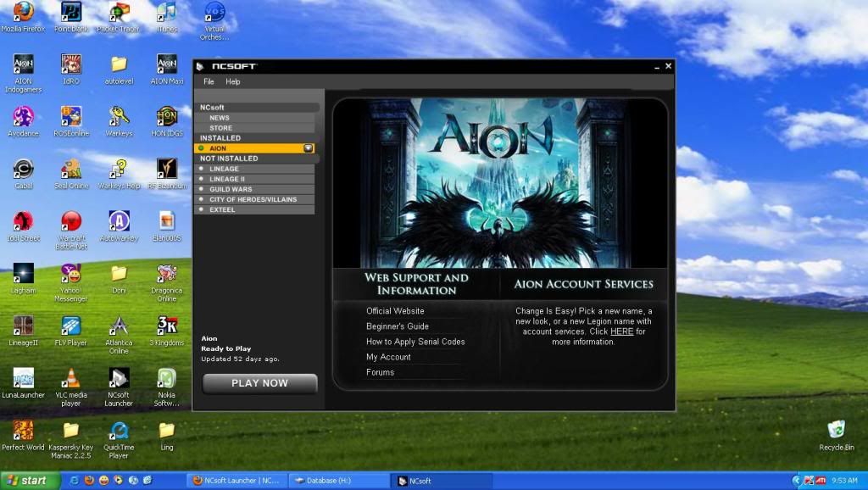Switch to NCsoft Launcher Firefox taskbar button
This screenshot has width=868, height=490.
(x=237, y=481)
